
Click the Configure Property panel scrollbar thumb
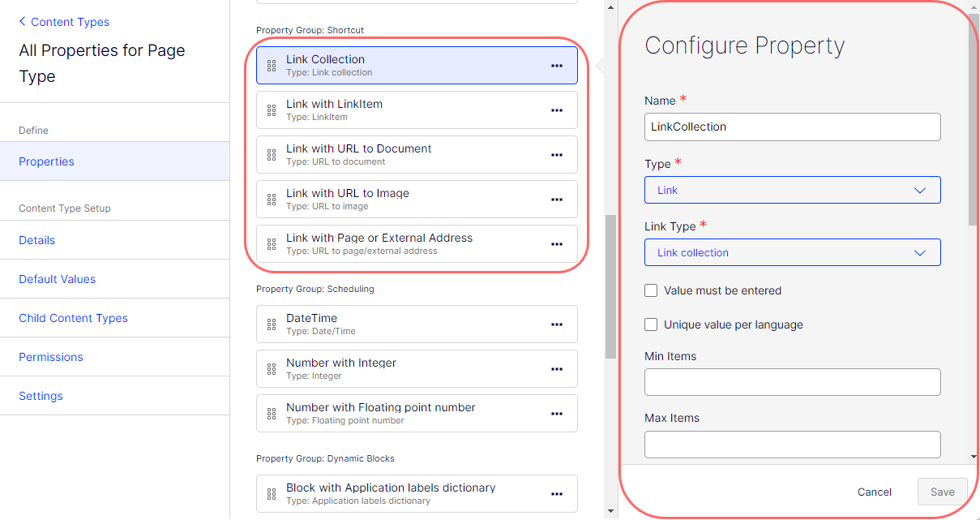point(974,119)
